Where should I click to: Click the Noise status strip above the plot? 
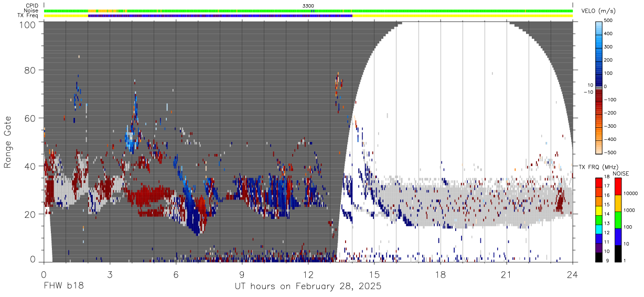308,10
